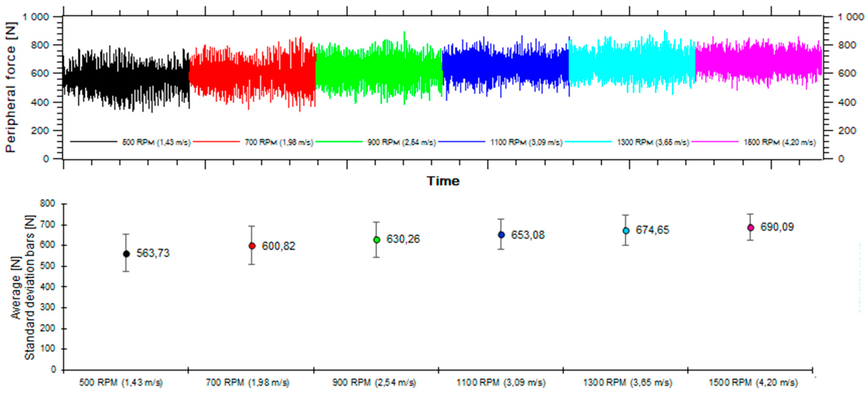Click bottom axis category '900 RPM (2,54 m/s)'
868x393 pixels.
coord(374,383)
